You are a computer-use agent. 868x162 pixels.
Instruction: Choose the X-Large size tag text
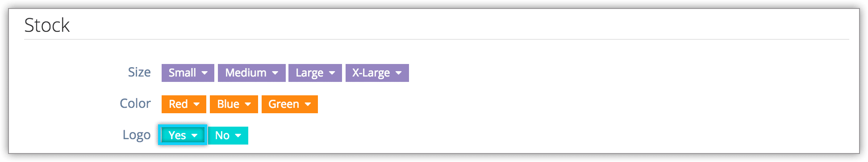click(371, 73)
